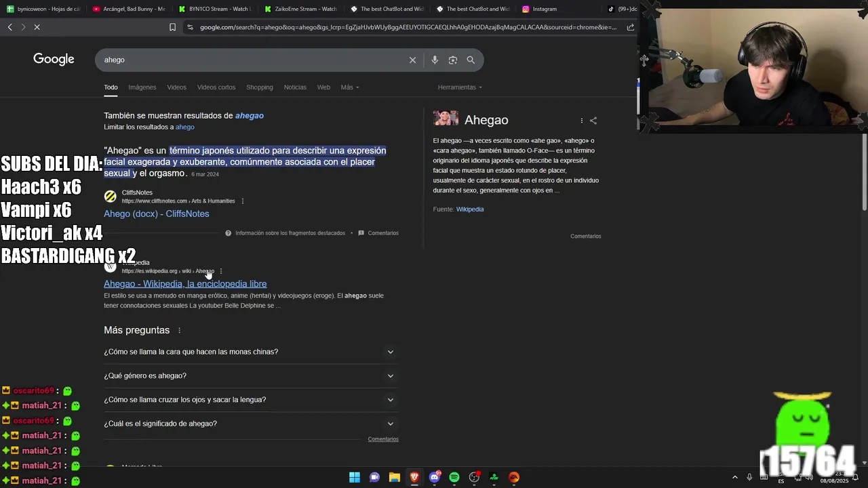Switch to the Shopping tab
The image size is (868, 488).
259,87
